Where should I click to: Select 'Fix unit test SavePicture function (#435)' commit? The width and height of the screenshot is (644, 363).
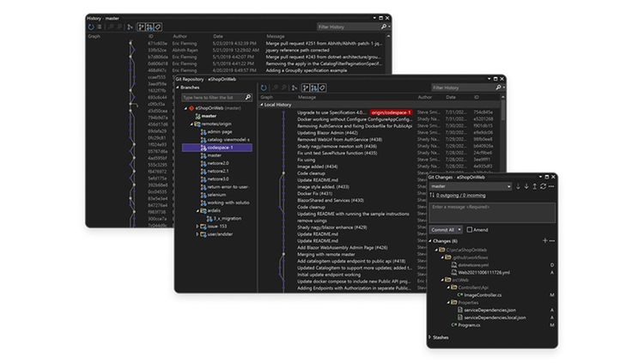pos(337,153)
